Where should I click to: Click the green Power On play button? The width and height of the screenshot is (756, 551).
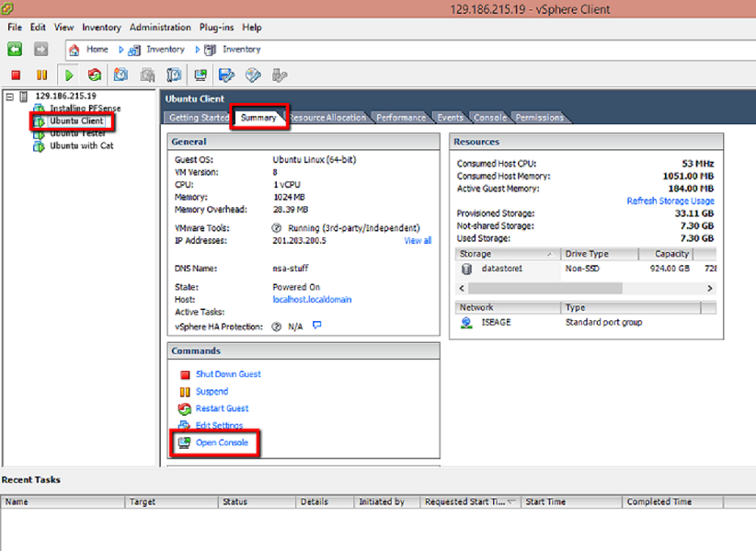69,75
